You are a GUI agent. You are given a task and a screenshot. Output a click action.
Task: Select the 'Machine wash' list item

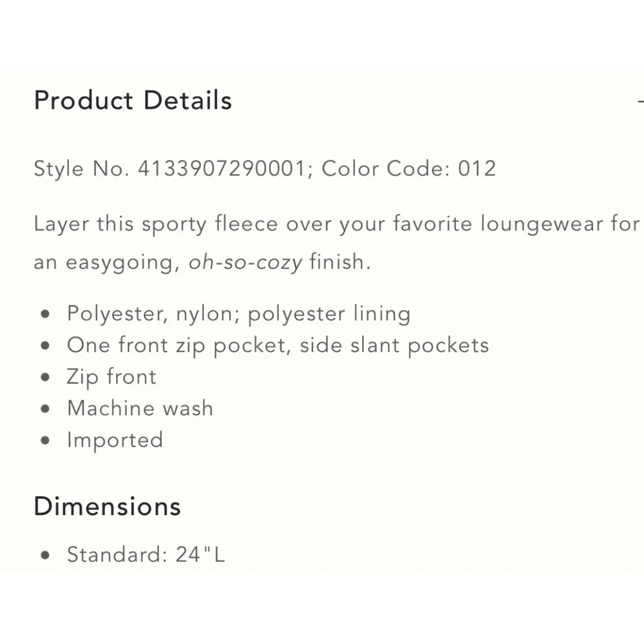click(140, 408)
